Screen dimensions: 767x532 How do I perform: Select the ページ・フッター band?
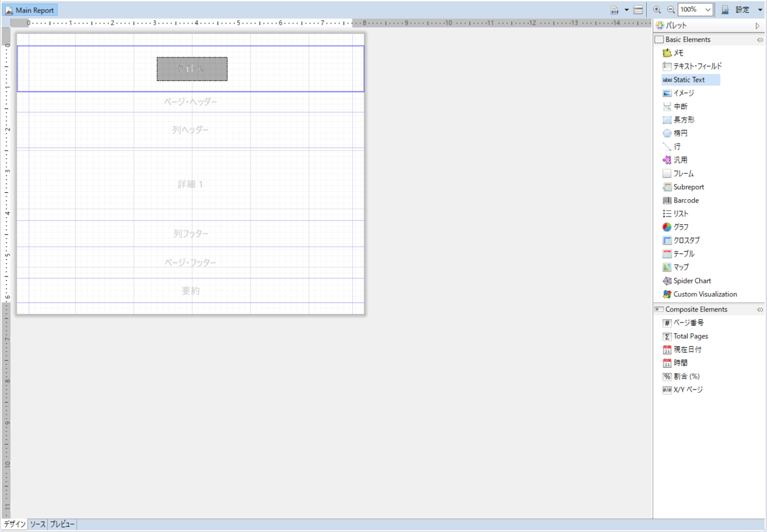pyautogui.click(x=190, y=262)
